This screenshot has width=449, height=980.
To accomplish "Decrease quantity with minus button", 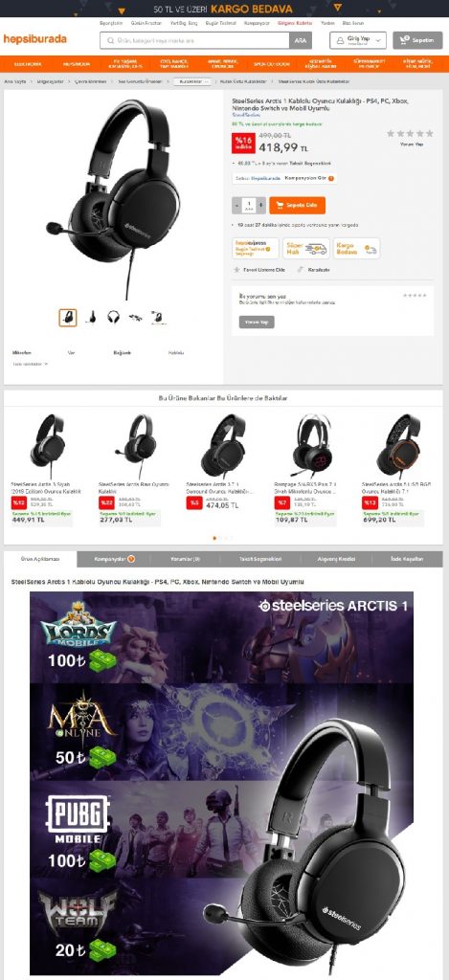I will 236,205.
